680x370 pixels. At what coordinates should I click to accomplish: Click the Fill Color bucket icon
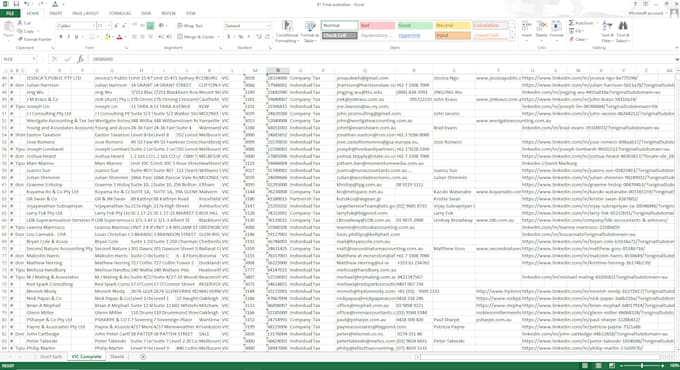107,37
